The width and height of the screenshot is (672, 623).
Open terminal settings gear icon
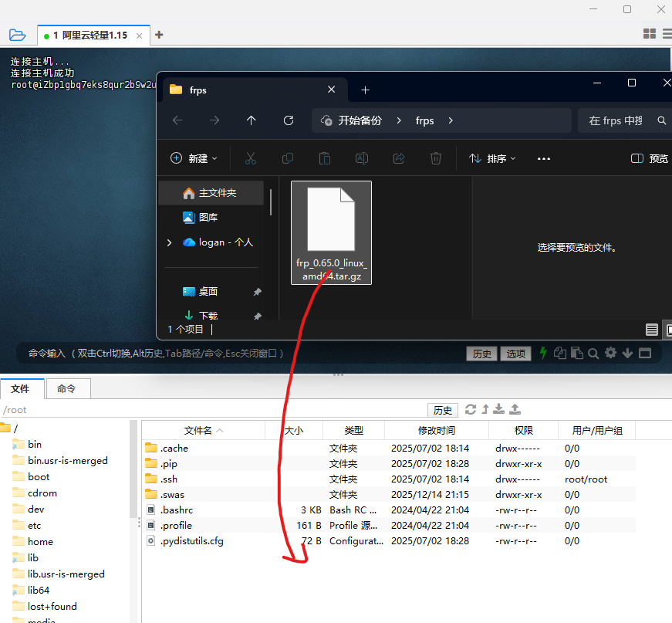pos(610,353)
